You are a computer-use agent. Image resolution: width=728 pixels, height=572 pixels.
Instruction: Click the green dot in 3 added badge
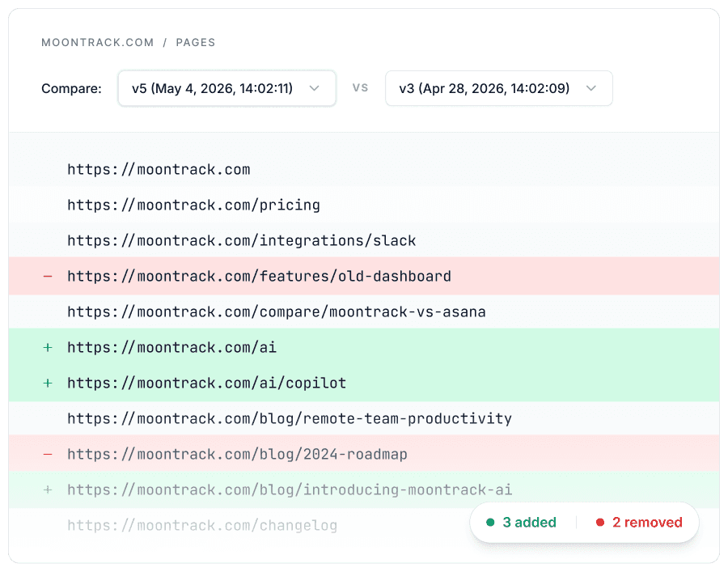click(490, 523)
